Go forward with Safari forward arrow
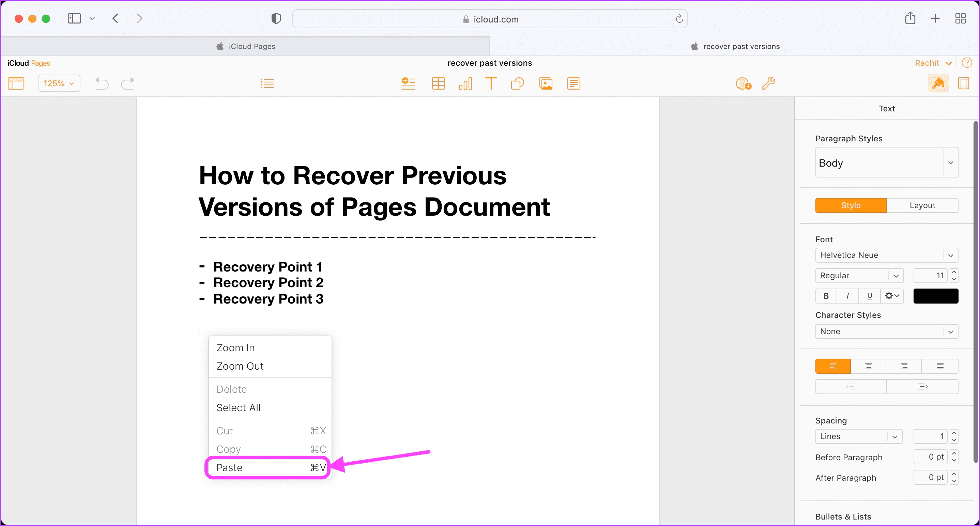The width and height of the screenshot is (980, 526). [x=140, y=18]
